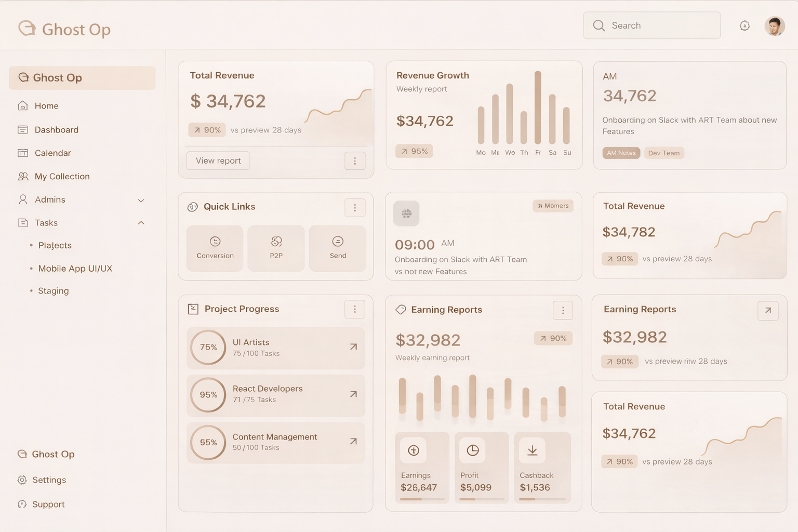Open the Quick Links options menu
This screenshot has width=798, height=532.
point(355,207)
